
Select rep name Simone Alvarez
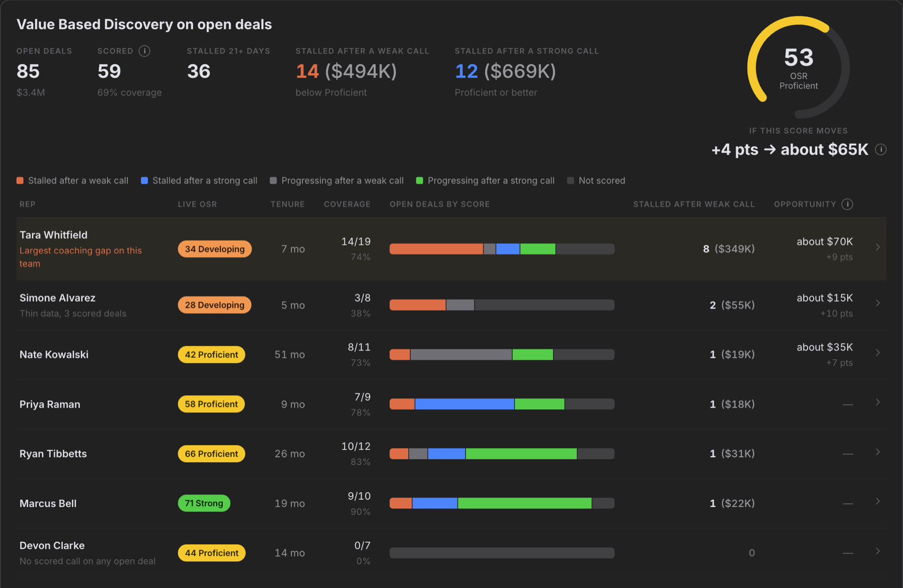(57, 298)
